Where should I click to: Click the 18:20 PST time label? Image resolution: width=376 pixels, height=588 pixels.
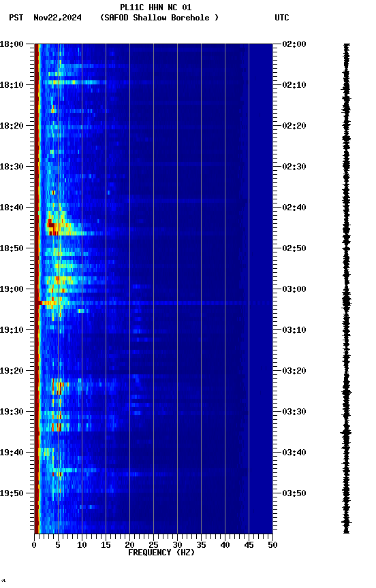(12, 126)
